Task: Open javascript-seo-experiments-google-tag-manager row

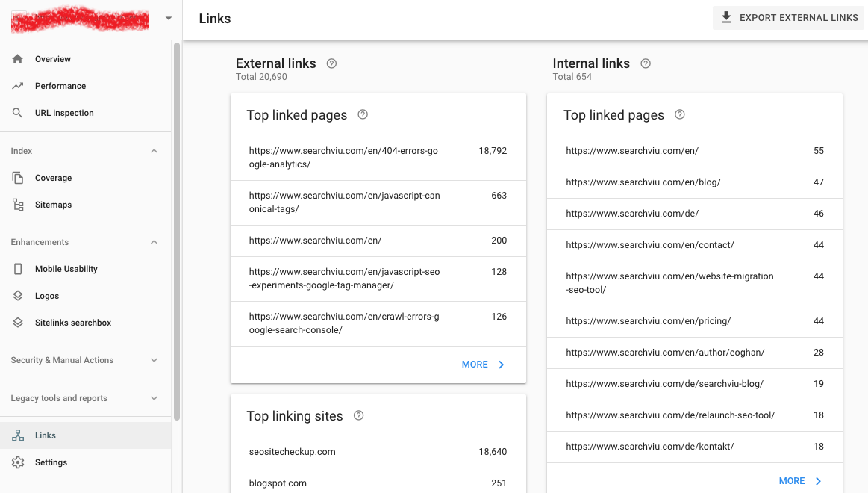Action: click(x=378, y=279)
